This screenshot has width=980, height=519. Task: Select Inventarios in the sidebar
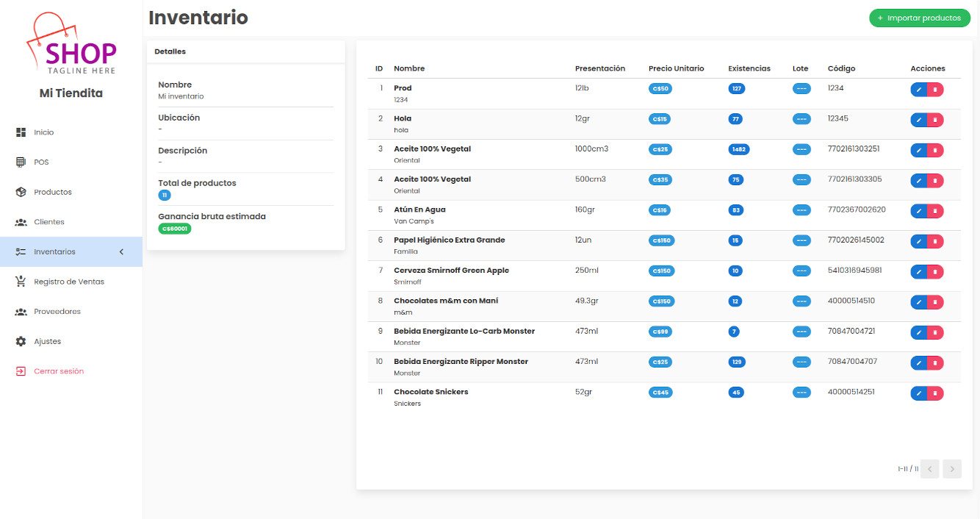(x=71, y=252)
